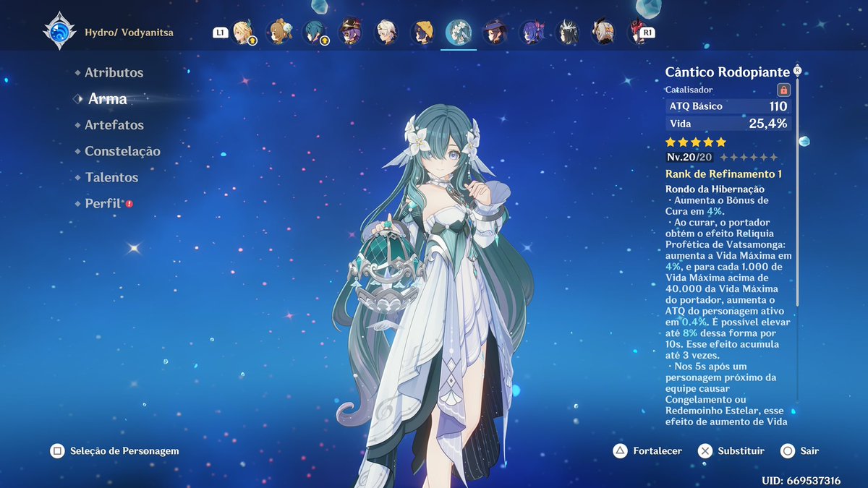Click the UID: 669537316 text
The image size is (868, 488).
point(801,481)
